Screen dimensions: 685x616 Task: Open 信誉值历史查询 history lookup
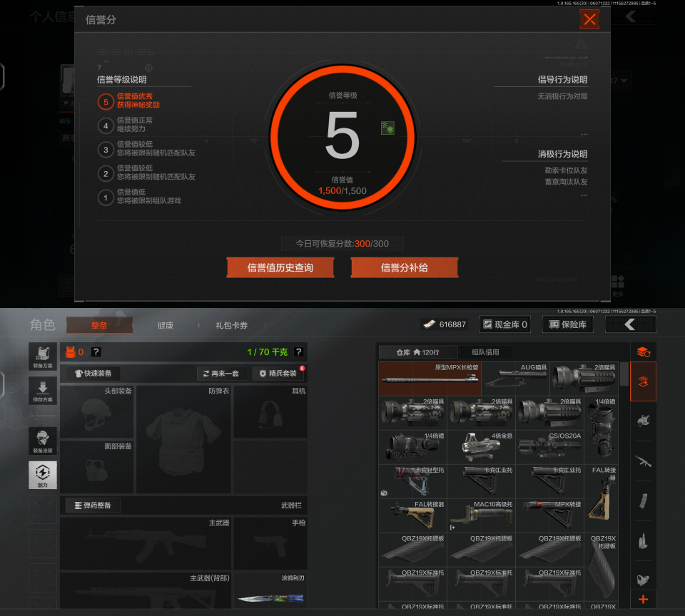280,267
